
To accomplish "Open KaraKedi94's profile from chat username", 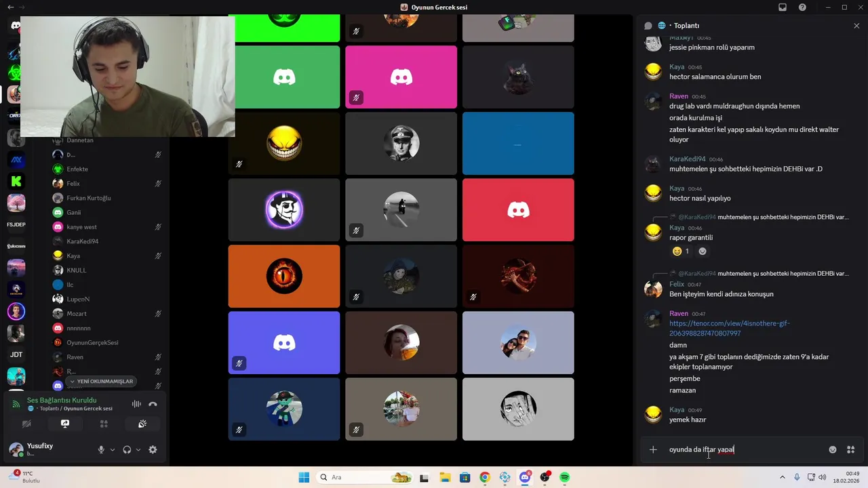I will pyautogui.click(x=687, y=159).
